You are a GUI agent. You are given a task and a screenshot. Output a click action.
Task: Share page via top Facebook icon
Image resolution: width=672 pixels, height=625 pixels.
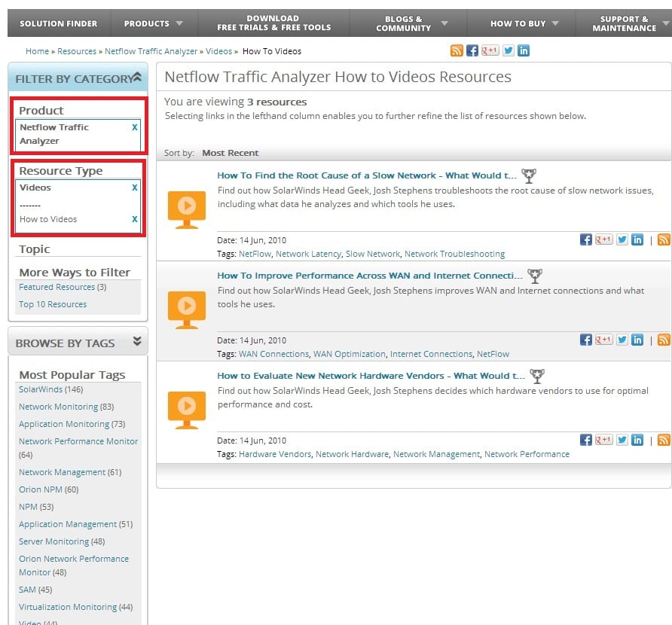[x=472, y=50]
